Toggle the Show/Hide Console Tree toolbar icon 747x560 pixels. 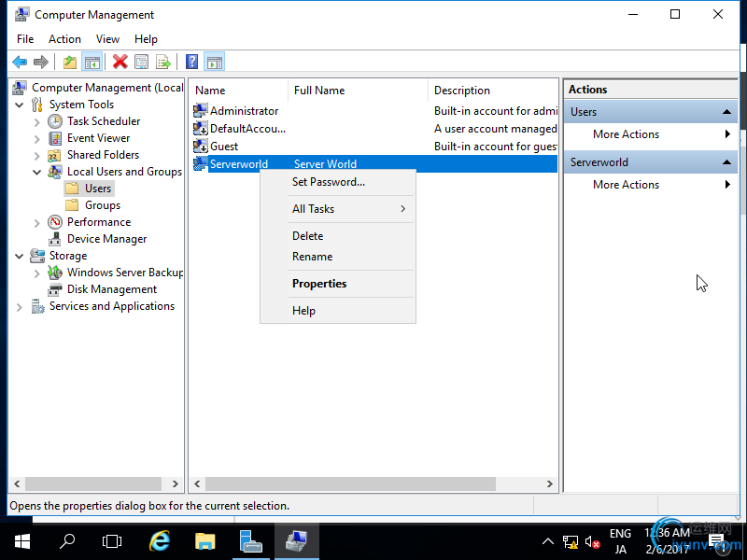tap(92, 62)
